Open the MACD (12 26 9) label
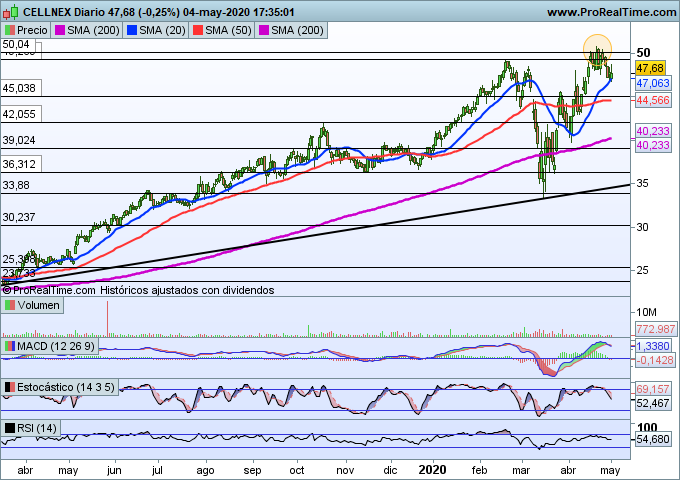The height and width of the screenshot is (480, 680). [x=49, y=346]
